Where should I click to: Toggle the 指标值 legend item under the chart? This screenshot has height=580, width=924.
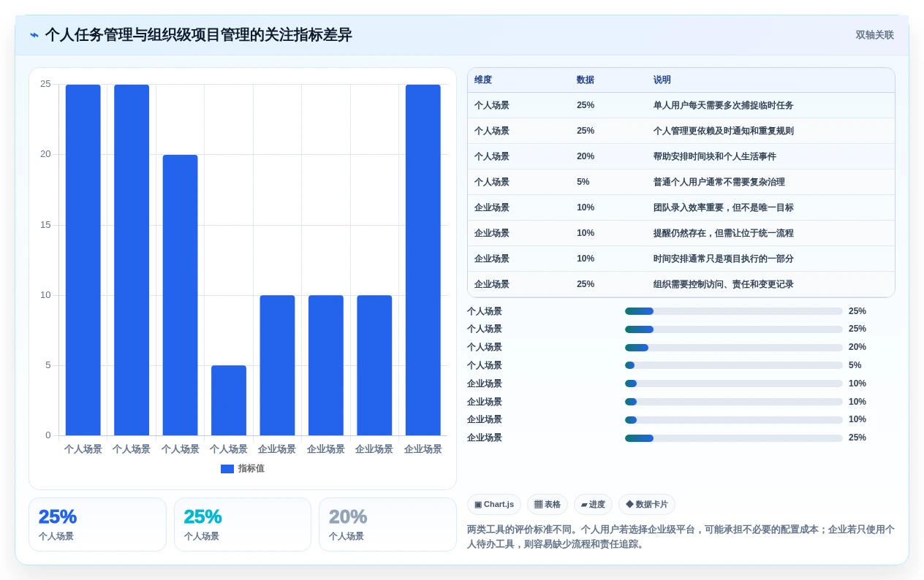(242, 469)
